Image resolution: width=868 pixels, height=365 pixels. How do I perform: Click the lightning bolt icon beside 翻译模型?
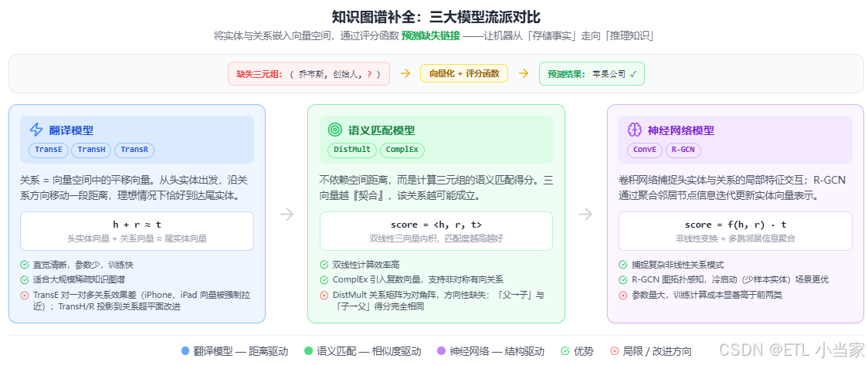pyautogui.click(x=36, y=130)
